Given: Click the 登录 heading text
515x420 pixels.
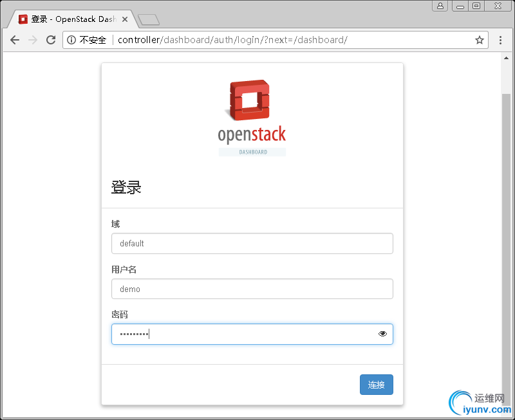Looking at the screenshot, I should point(126,187).
